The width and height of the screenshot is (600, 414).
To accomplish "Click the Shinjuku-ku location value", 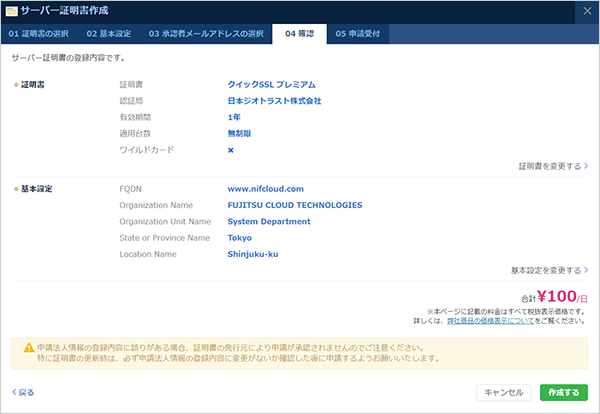I will tap(253, 254).
